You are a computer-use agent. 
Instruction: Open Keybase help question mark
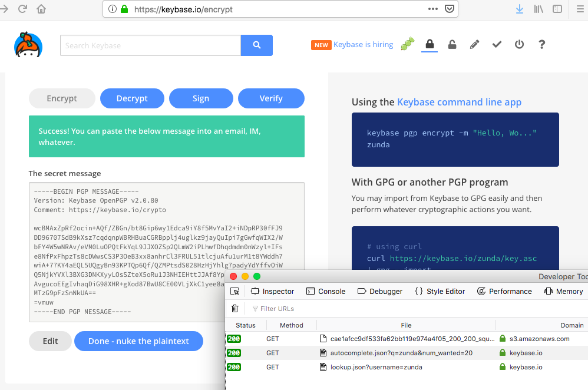[x=541, y=44]
